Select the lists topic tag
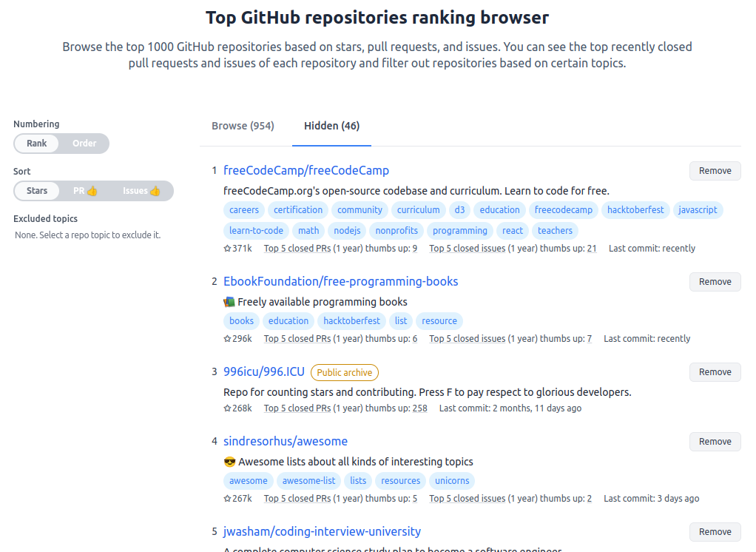 358,481
